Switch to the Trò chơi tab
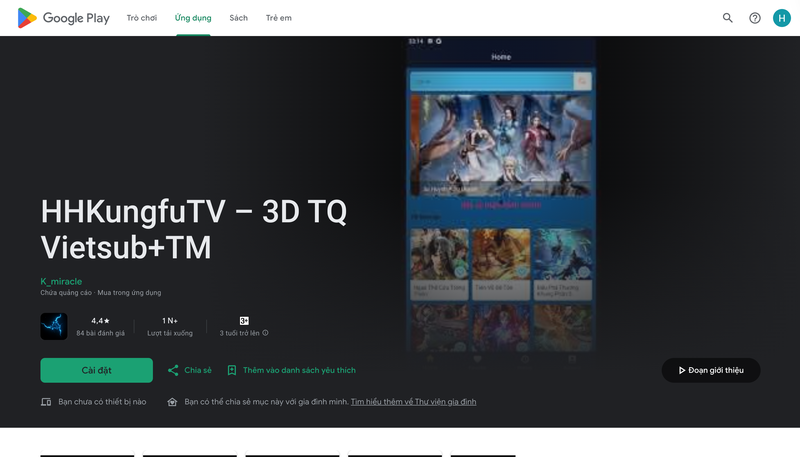The height and width of the screenshot is (457, 800). point(142,18)
